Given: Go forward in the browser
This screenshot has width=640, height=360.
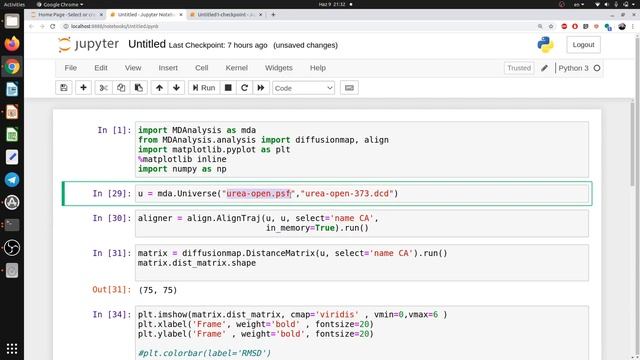Looking at the screenshot, I should click(x=42, y=26).
